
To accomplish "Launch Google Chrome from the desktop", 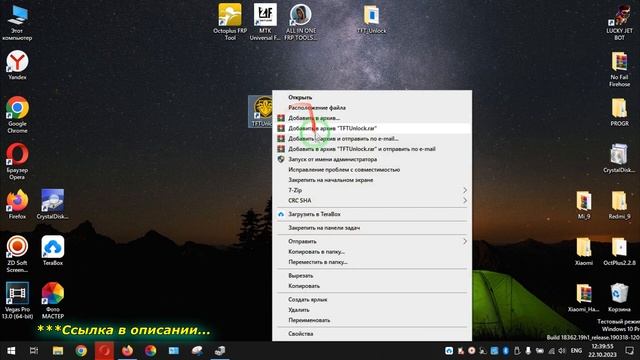I will [x=17, y=114].
